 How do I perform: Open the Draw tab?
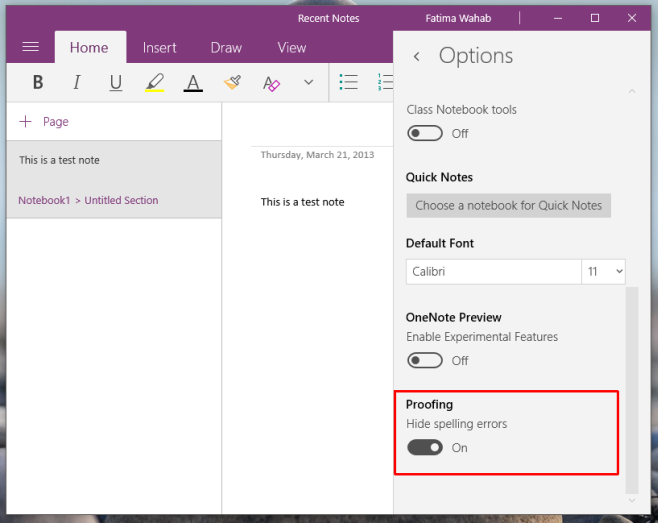(226, 47)
